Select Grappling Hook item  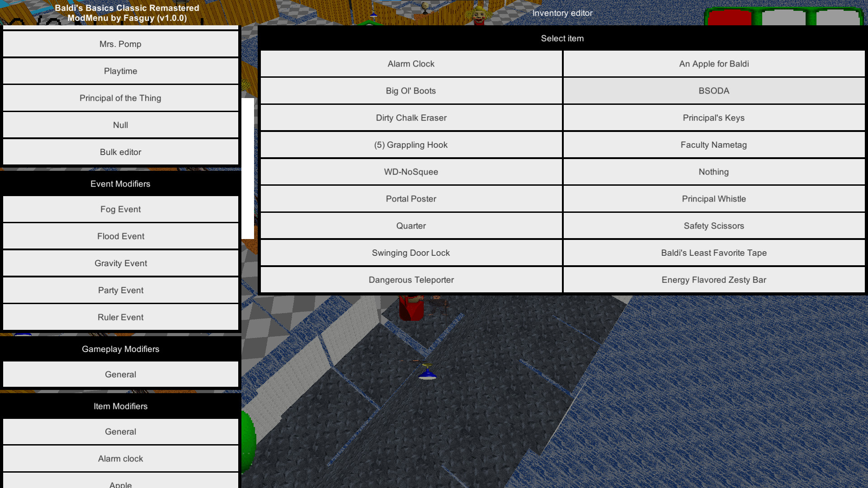[x=411, y=145]
